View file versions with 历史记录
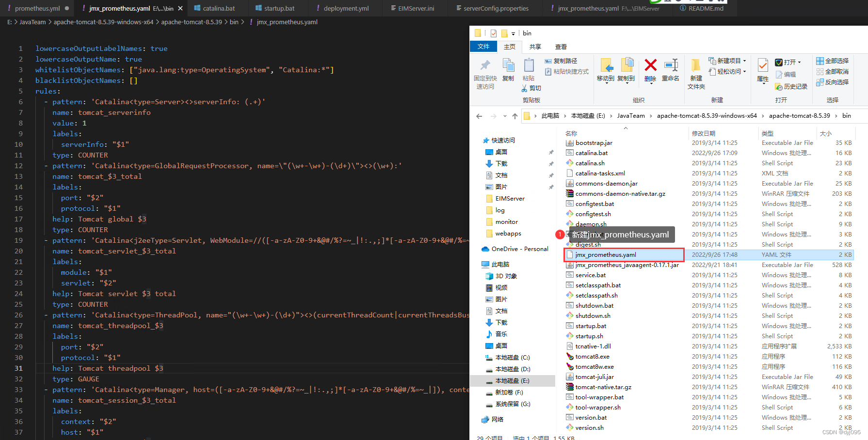Screen dimensions: 868x440 click(791, 87)
